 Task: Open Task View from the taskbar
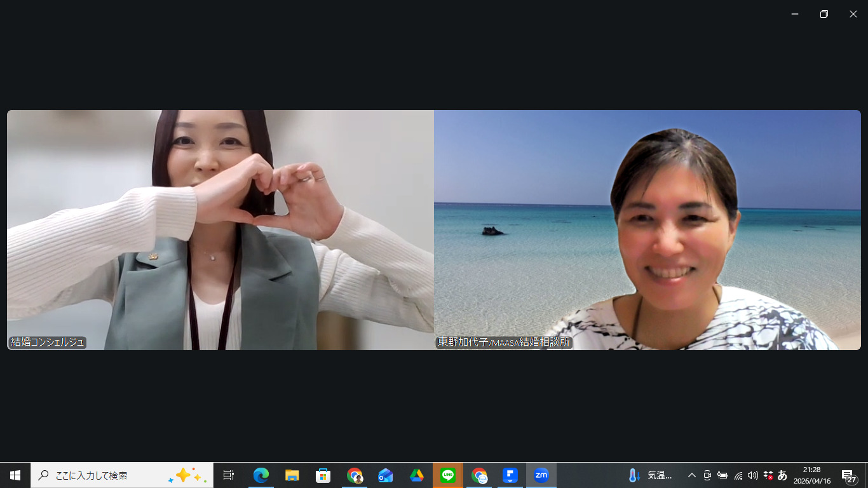[229, 475]
